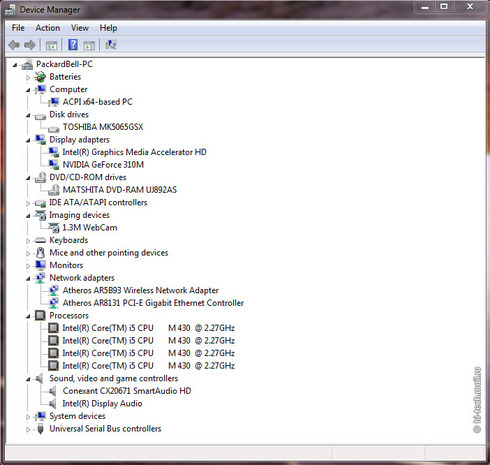Click the 1.3M WebCam device icon
This screenshot has width=490, height=465.
(54, 228)
